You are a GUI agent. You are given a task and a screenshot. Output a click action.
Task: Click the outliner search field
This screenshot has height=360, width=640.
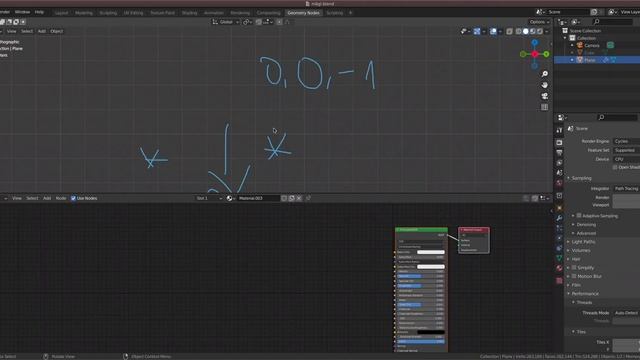612,22
